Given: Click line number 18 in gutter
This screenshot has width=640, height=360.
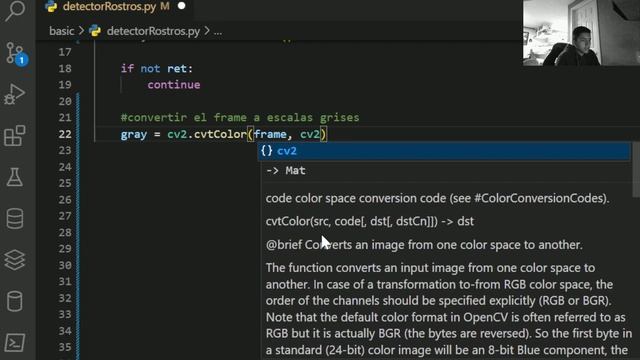Looking at the screenshot, I should coord(64,69).
